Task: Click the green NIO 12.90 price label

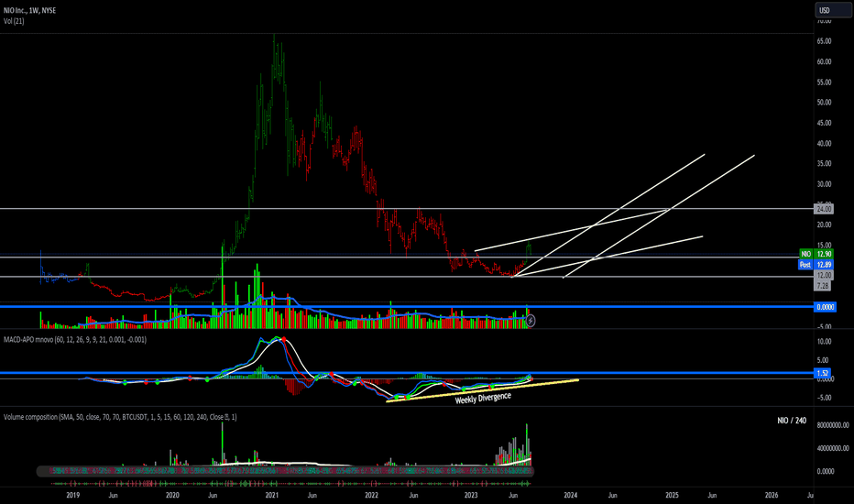Action: (x=816, y=254)
